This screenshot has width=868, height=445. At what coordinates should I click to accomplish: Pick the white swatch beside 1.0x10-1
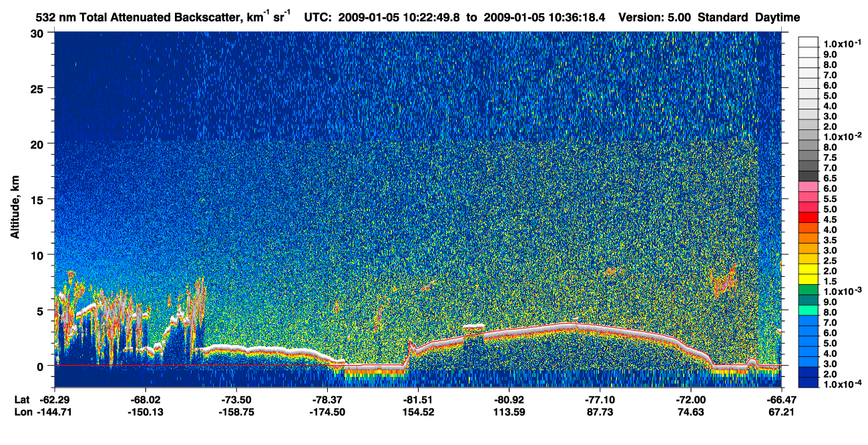809,41
